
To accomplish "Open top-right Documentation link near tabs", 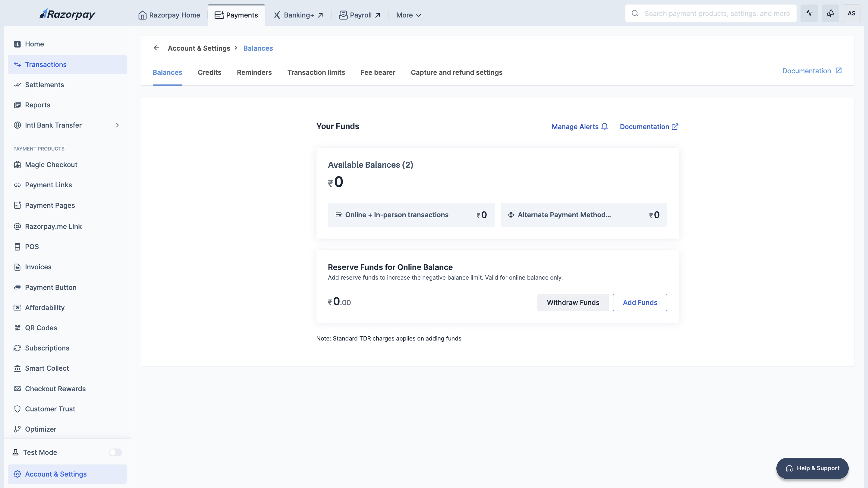I will point(812,71).
